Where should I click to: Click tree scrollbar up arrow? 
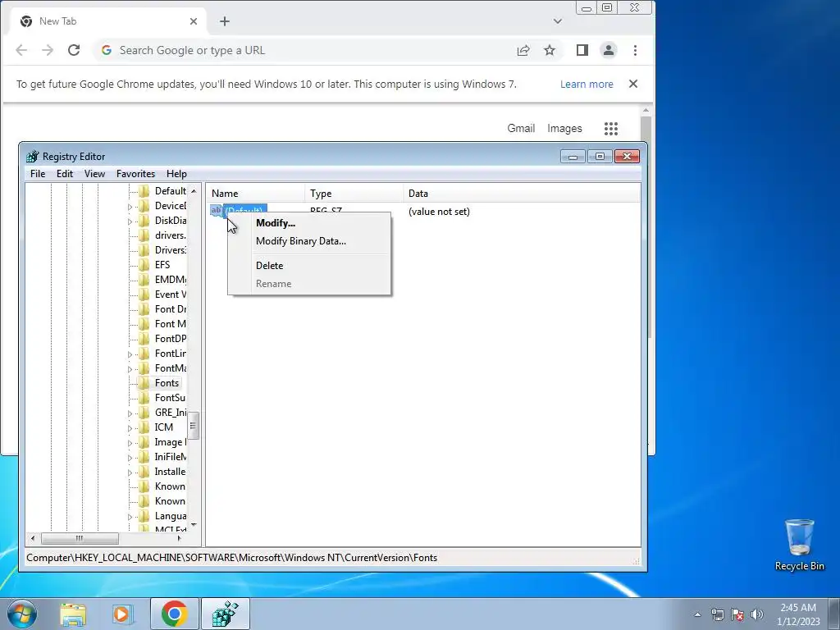[x=194, y=190]
